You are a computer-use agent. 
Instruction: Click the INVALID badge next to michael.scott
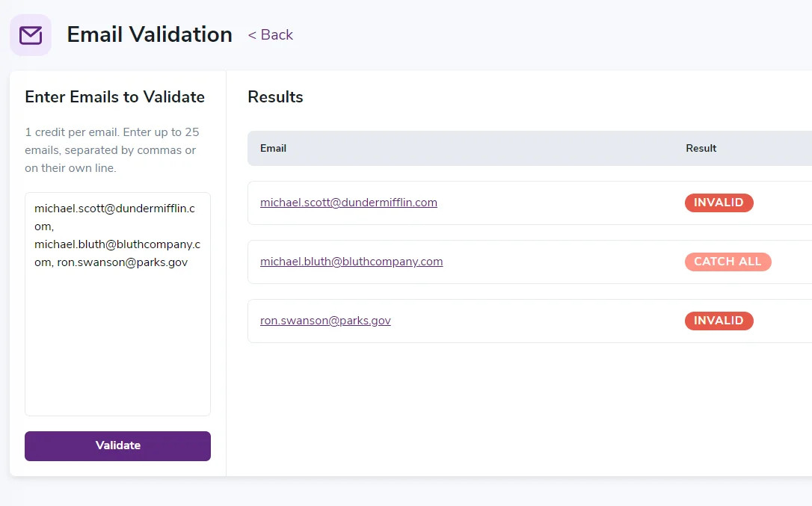pyautogui.click(x=719, y=203)
